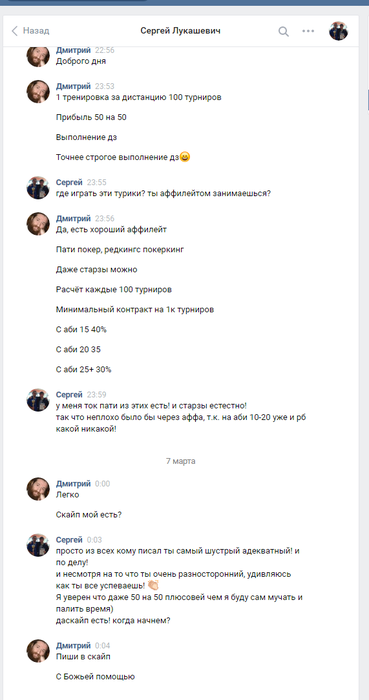Click Дмитрий's avatar at 0:04 message
Viewport: 369px width, 700px height.
click(x=38, y=650)
